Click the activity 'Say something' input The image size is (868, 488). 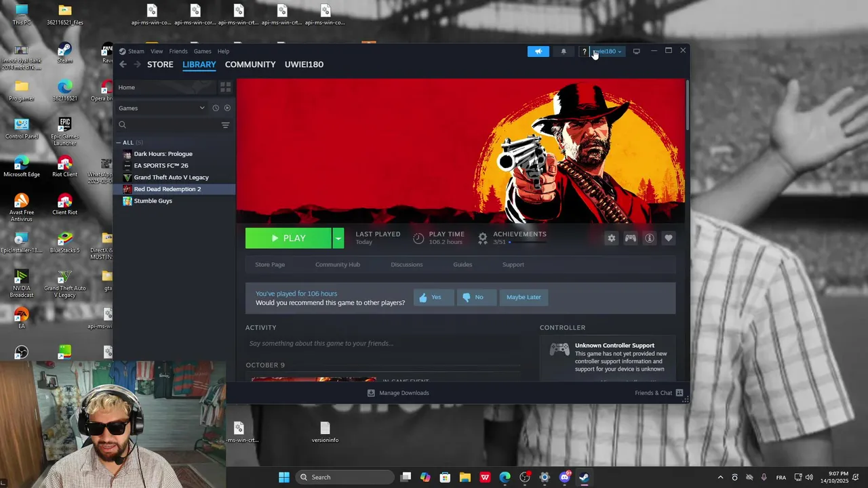click(384, 344)
